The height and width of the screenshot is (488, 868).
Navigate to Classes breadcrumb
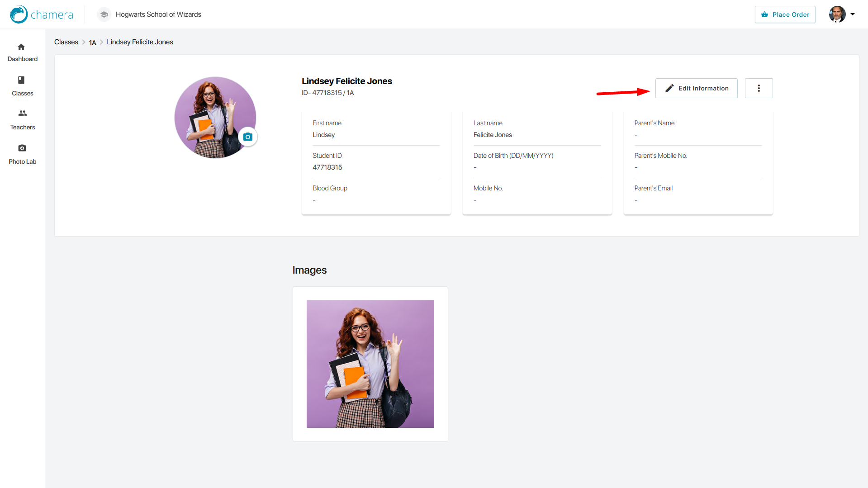66,42
